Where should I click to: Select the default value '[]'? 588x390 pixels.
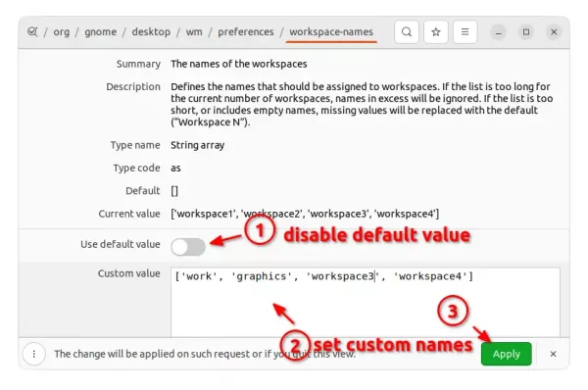click(x=174, y=191)
